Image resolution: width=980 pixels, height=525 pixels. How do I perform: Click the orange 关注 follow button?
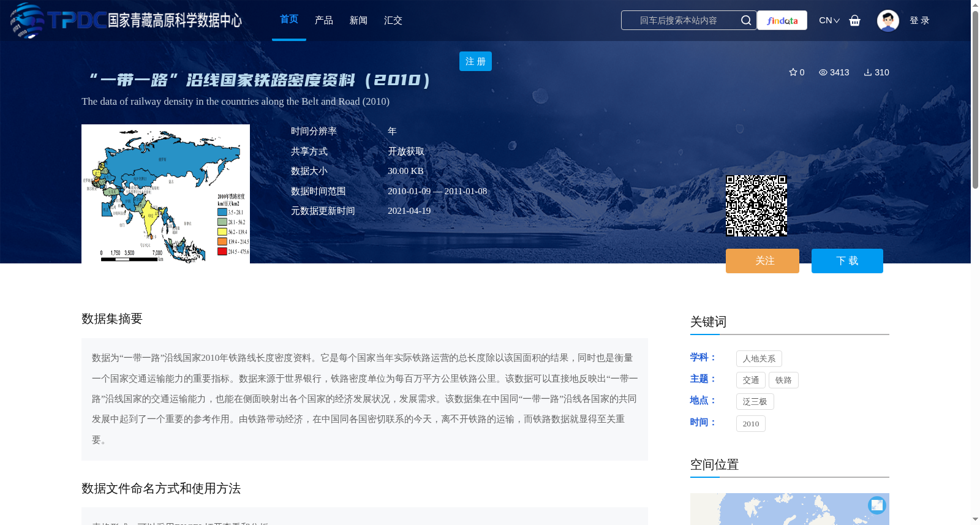(x=763, y=261)
